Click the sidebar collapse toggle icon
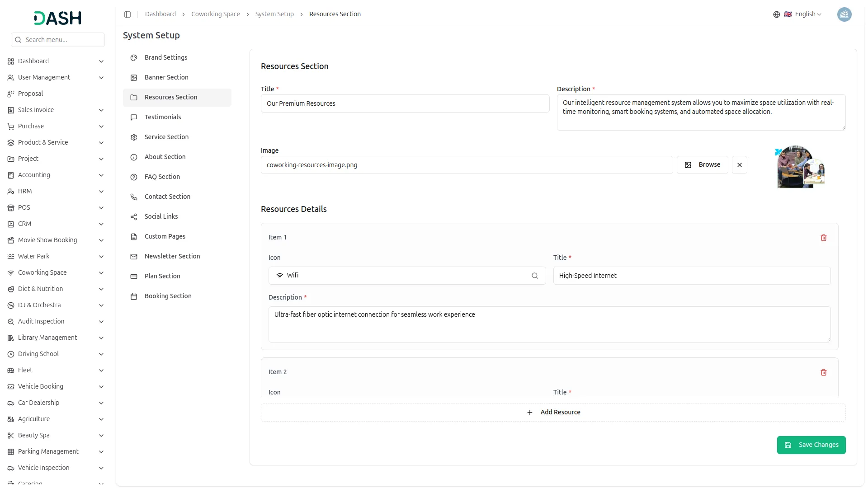 (127, 14)
